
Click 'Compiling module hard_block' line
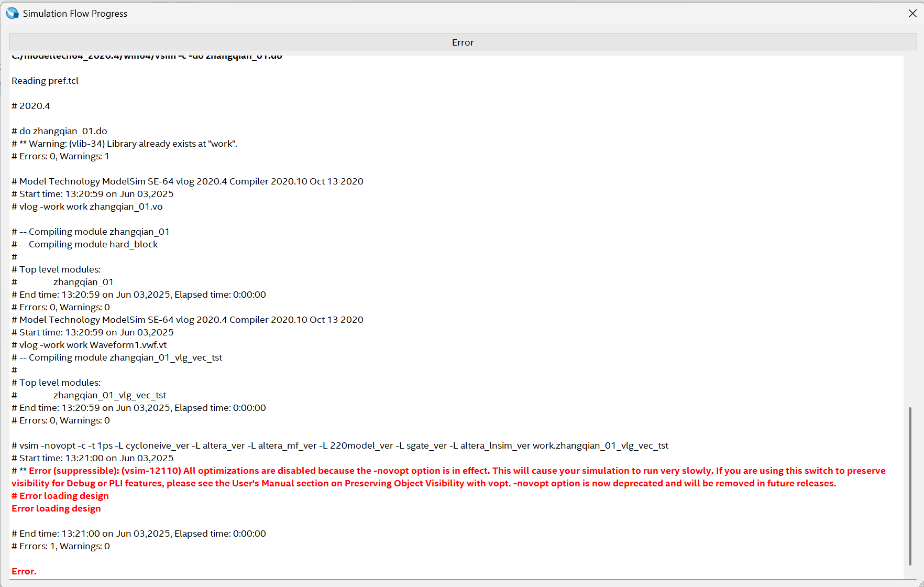85,244
